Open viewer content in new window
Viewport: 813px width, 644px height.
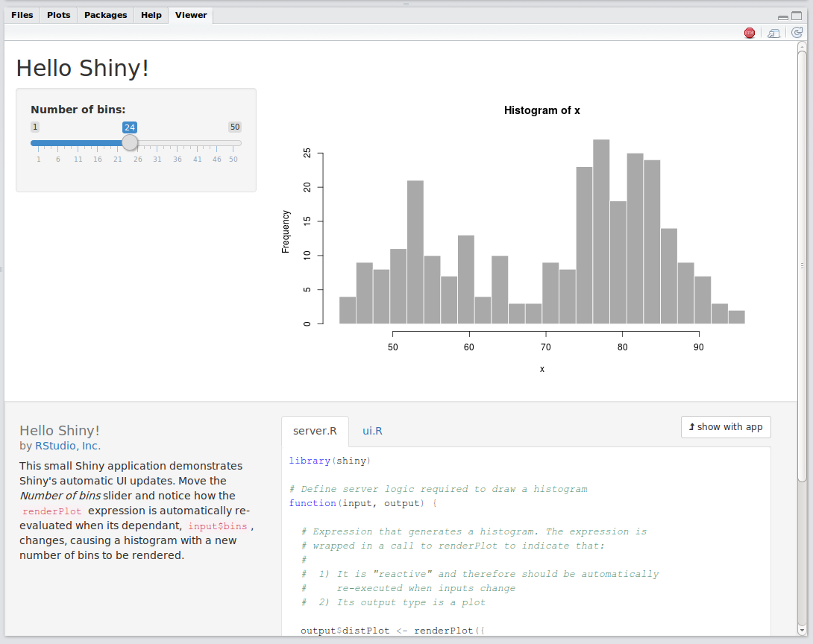click(774, 33)
